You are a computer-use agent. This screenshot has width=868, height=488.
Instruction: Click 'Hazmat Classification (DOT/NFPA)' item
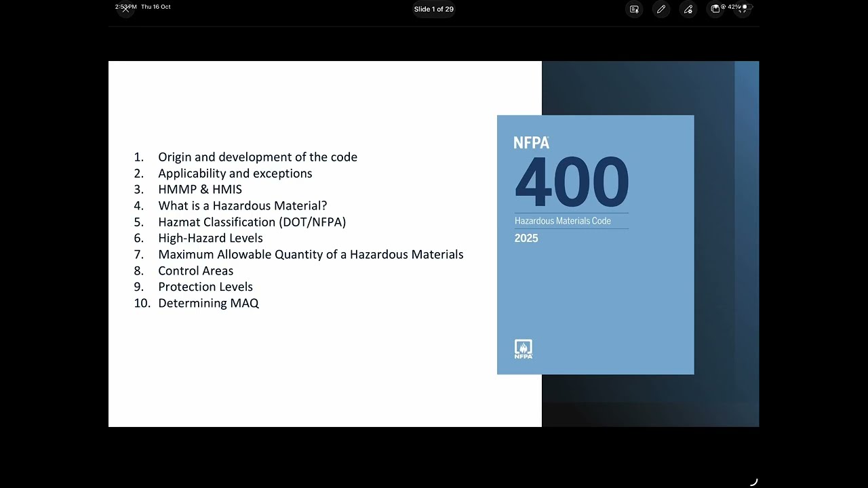pos(252,222)
